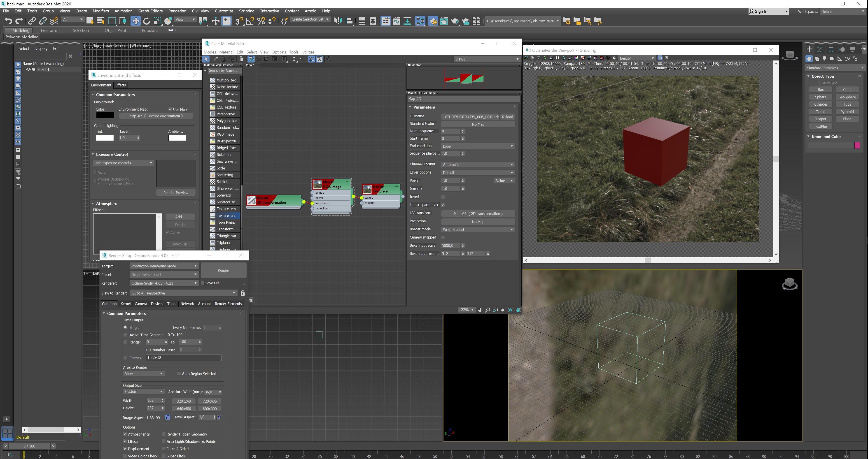Viewport: 868px width, 459px height.
Task: Click the Reload filename button
Action: (x=507, y=117)
